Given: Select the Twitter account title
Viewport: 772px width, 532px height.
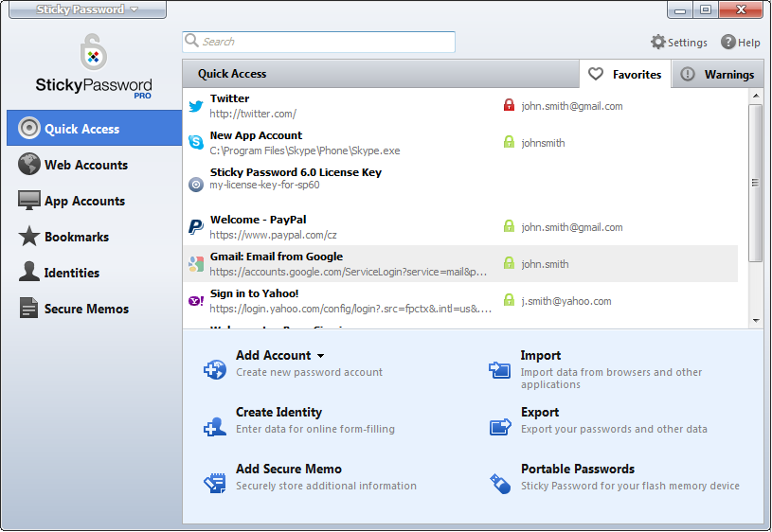Looking at the screenshot, I should (x=229, y=98).
